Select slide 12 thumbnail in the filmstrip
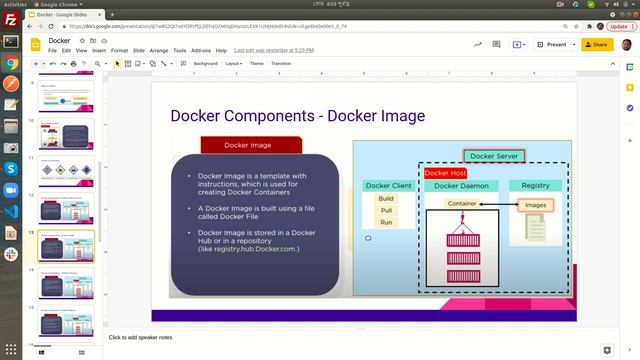 point(66,209)
